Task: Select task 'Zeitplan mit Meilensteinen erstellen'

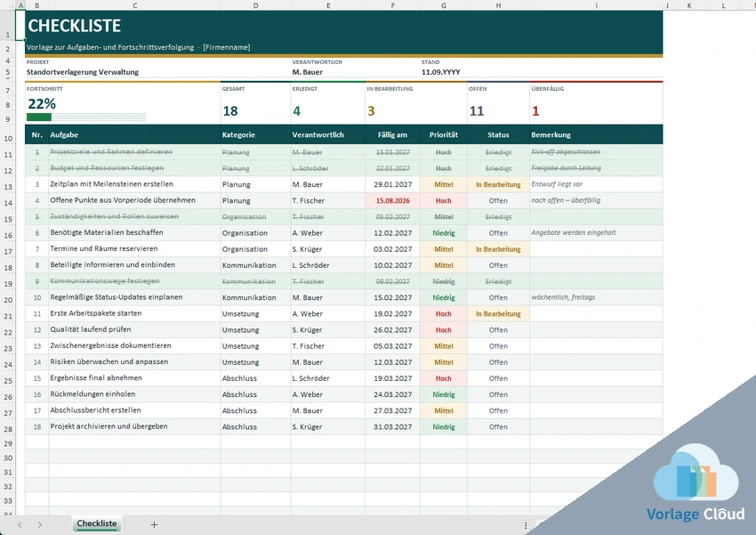Action: (111, 183)
